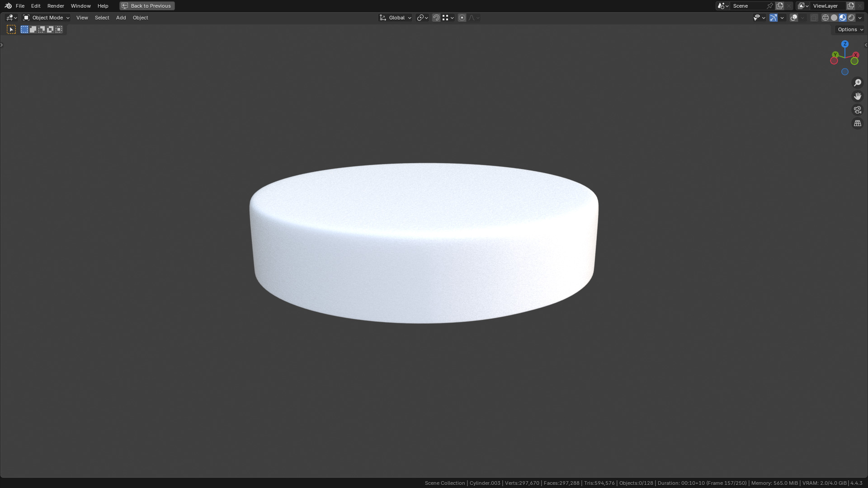868x488 pixels.
Task: Click the Scene Collection status text
Action: (x=445, y=483)
